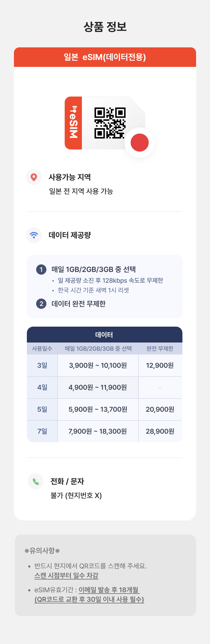Select the 7일 row label
The height and width of the screenshot is (644, 210).
click(42, 431)
